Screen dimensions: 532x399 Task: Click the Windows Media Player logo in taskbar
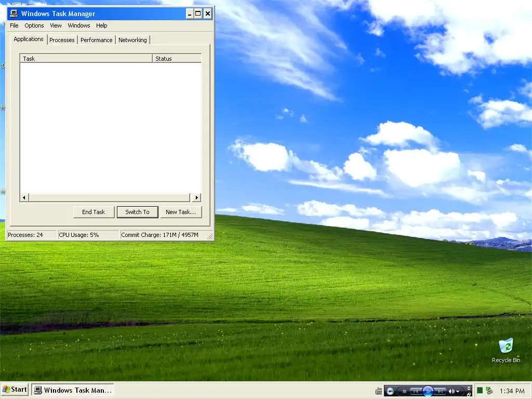[390, 391]
